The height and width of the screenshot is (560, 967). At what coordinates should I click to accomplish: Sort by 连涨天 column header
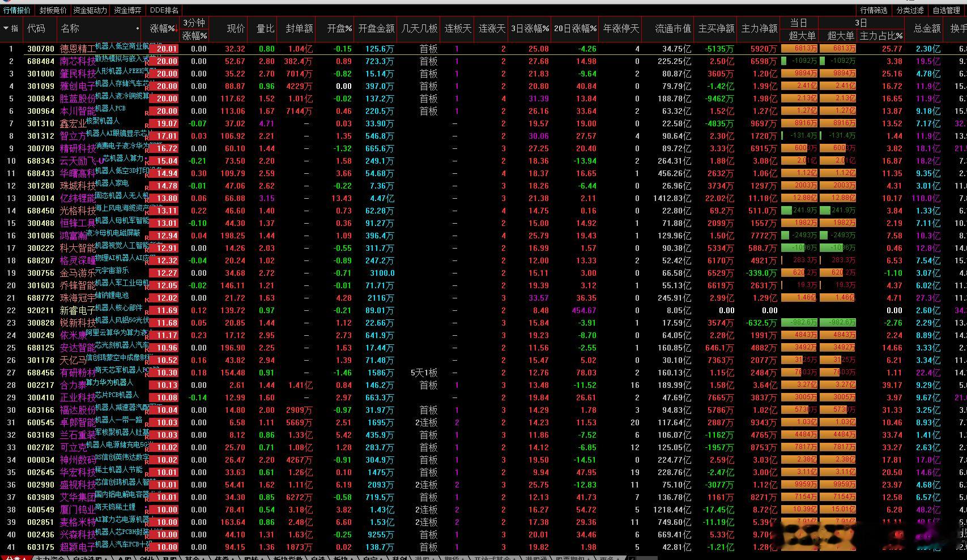coord(492,28)
